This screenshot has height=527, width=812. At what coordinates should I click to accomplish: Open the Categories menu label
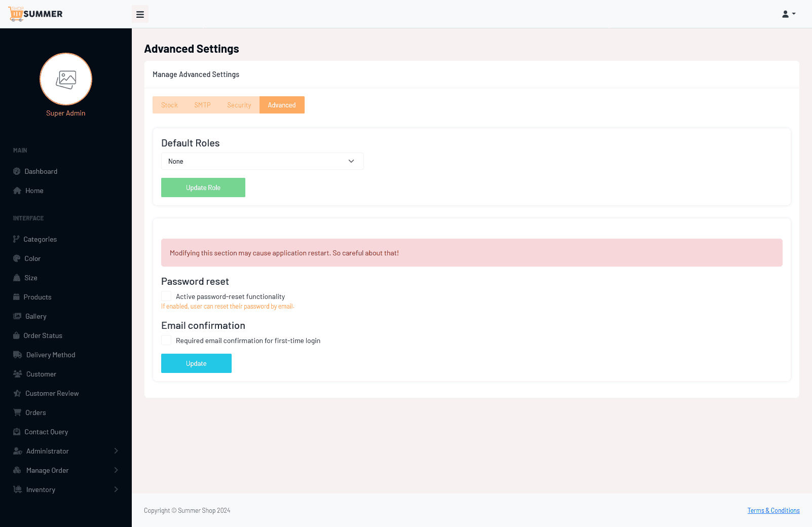click(40, 239)
